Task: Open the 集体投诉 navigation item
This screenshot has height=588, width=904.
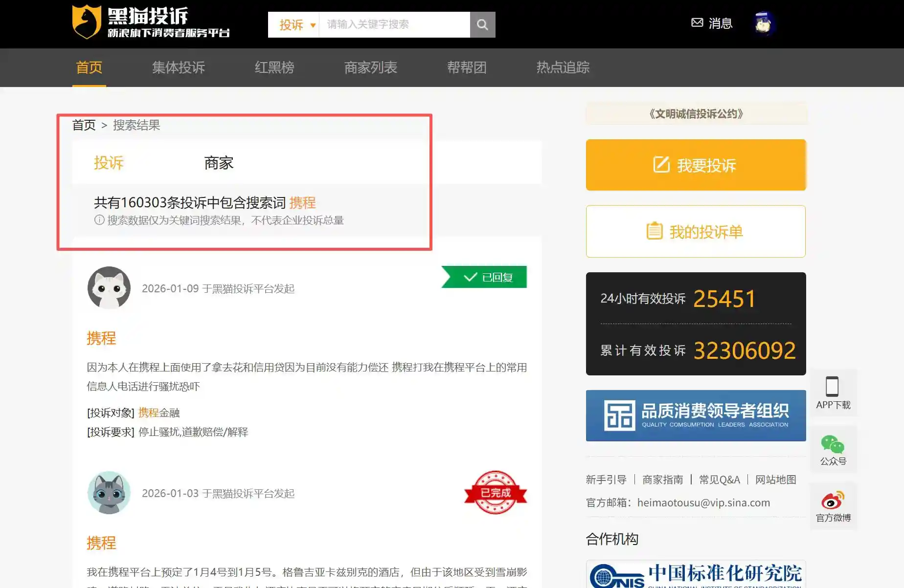Action: pos(178,67)
